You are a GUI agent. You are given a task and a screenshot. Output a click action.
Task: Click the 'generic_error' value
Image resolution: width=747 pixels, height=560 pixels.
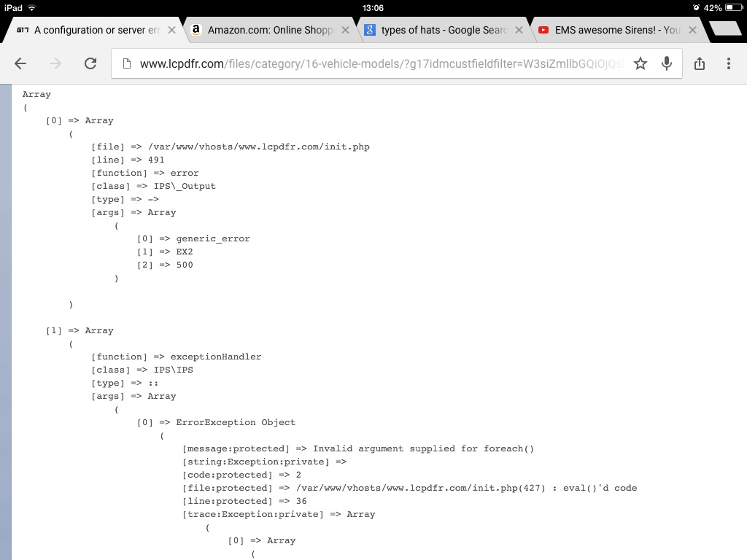tap(213, 238)
